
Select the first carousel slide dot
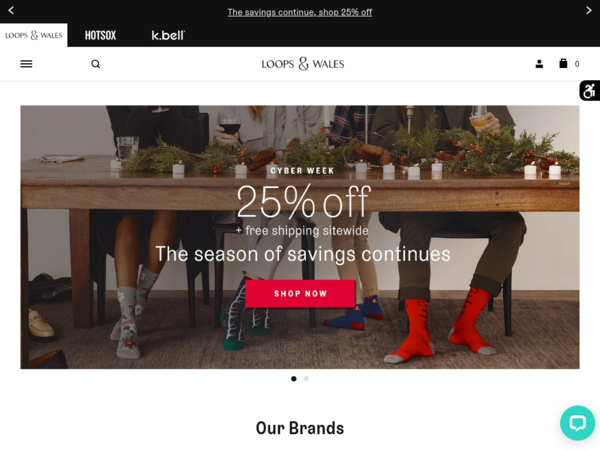click(293, 379)
